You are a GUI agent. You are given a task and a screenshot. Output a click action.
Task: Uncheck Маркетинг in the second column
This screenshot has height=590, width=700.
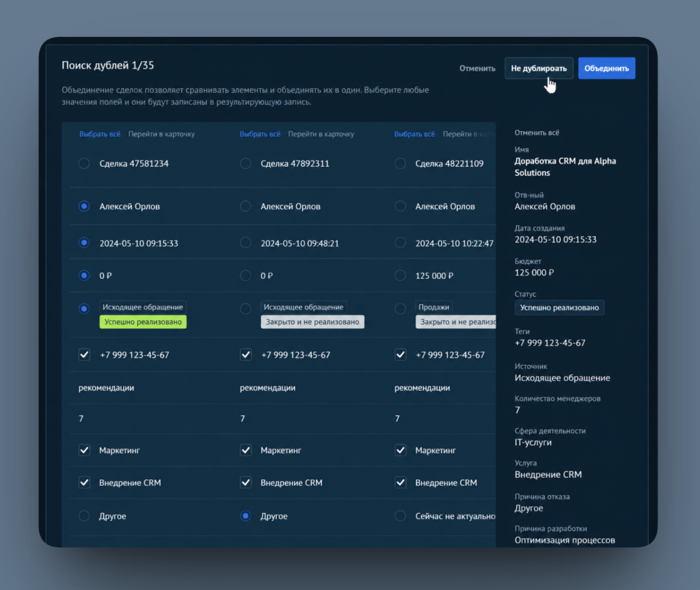click(x=245, y=451)
